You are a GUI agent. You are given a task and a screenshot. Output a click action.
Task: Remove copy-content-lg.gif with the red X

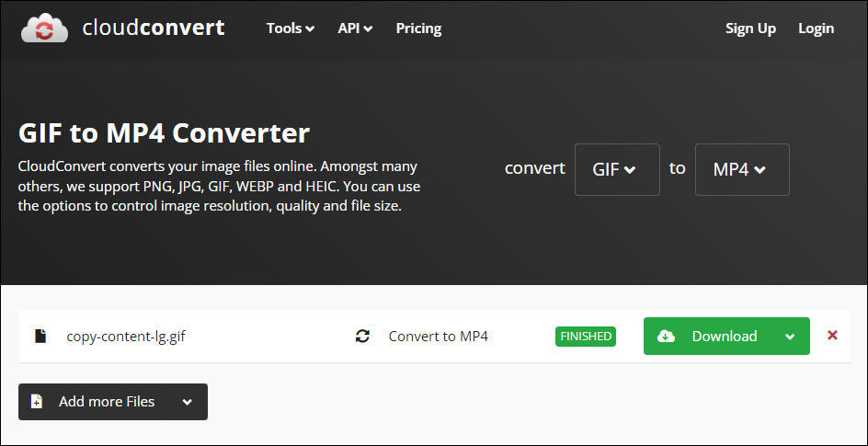click(832, 336)
